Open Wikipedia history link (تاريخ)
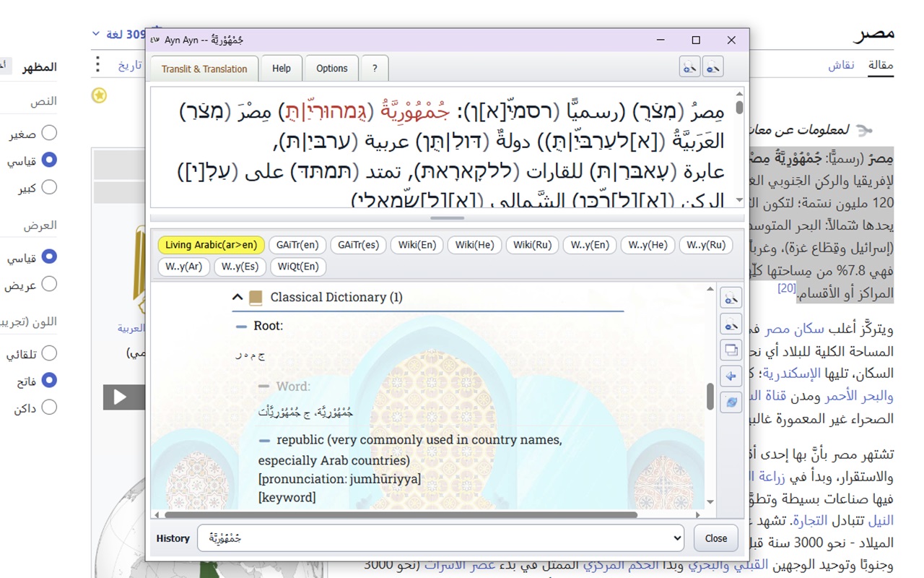 (x=129, y=66)
